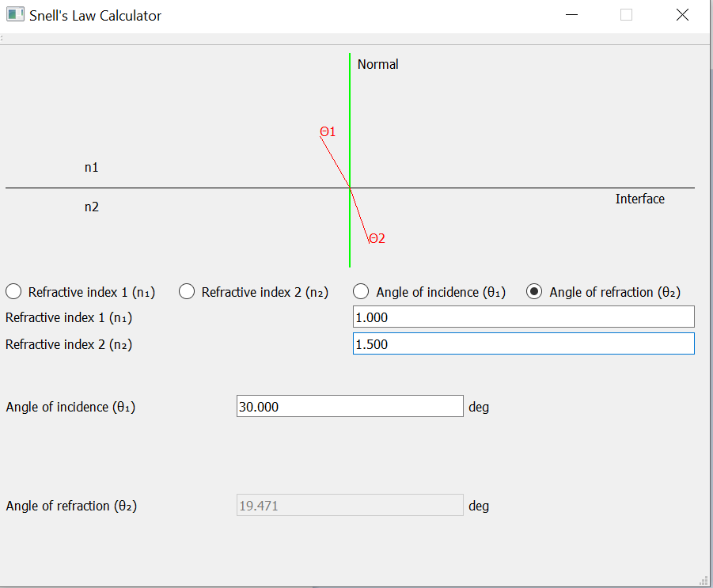Select the Angle of refraction (θ₂) radio button
The image size is (713, 588).
pos(534,291)
